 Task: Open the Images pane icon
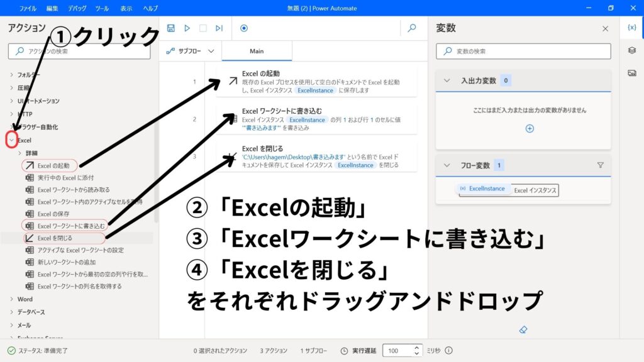631,73
